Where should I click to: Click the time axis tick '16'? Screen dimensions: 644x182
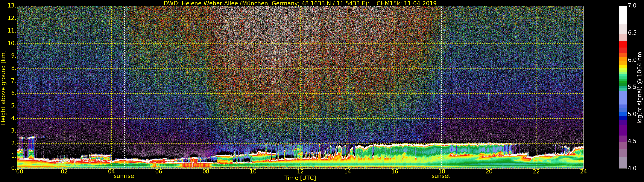(x=395, y=172)
